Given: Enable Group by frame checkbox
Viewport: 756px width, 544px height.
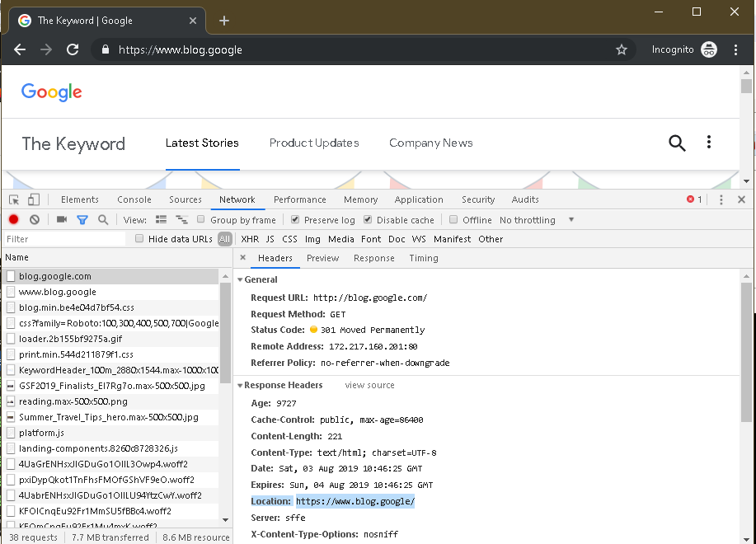Looking at the screenshot, I should click(201, 220).
